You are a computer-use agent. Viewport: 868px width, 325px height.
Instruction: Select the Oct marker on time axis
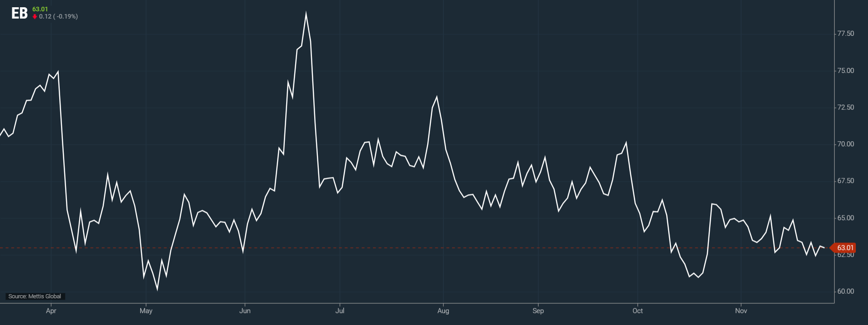637,311
